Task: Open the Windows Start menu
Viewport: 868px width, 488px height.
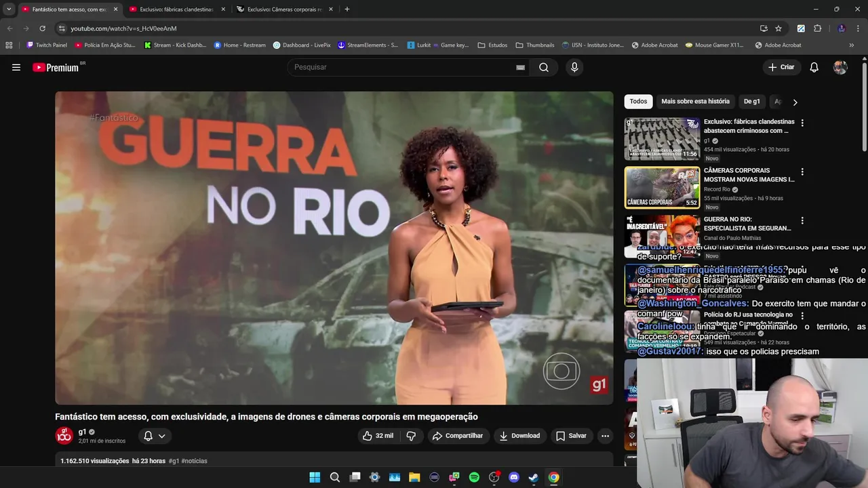Action: pos(315,477)
